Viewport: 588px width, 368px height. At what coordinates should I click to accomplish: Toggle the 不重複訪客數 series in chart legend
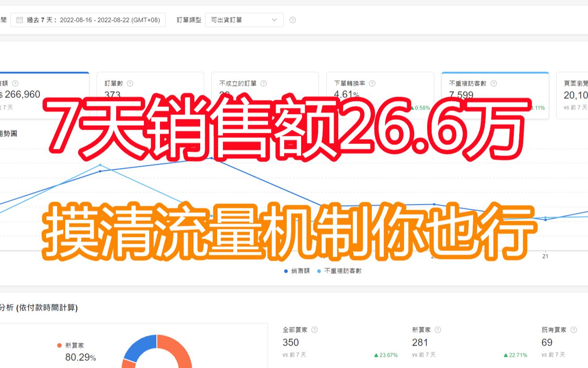click(x=339, y=271)
